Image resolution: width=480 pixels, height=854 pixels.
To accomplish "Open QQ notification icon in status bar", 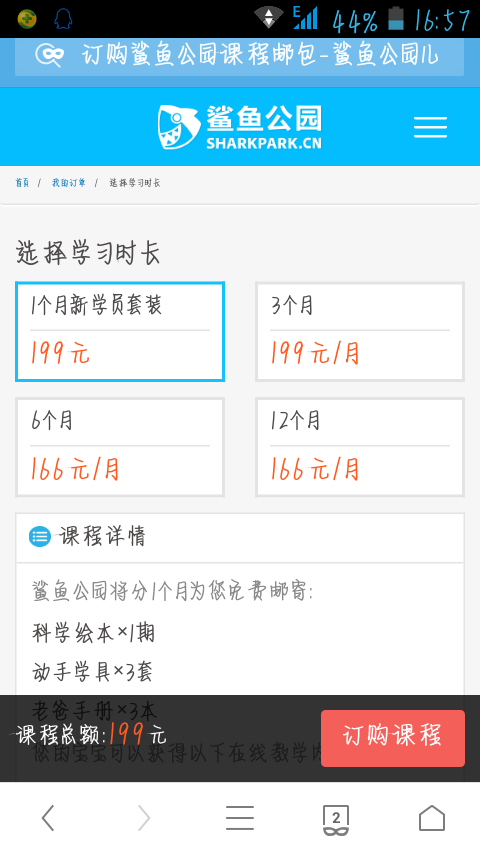I will [63, 19].
